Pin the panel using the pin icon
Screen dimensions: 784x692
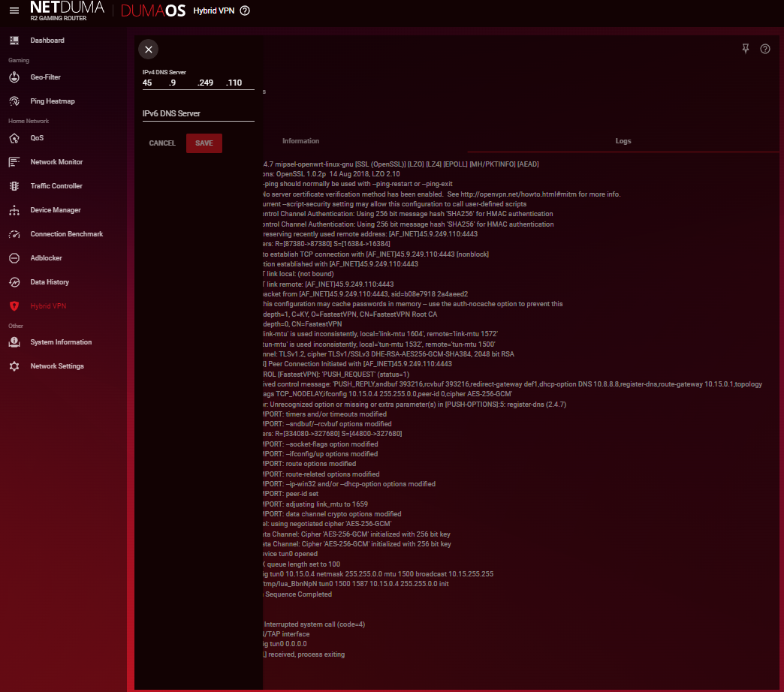point(745,49)
